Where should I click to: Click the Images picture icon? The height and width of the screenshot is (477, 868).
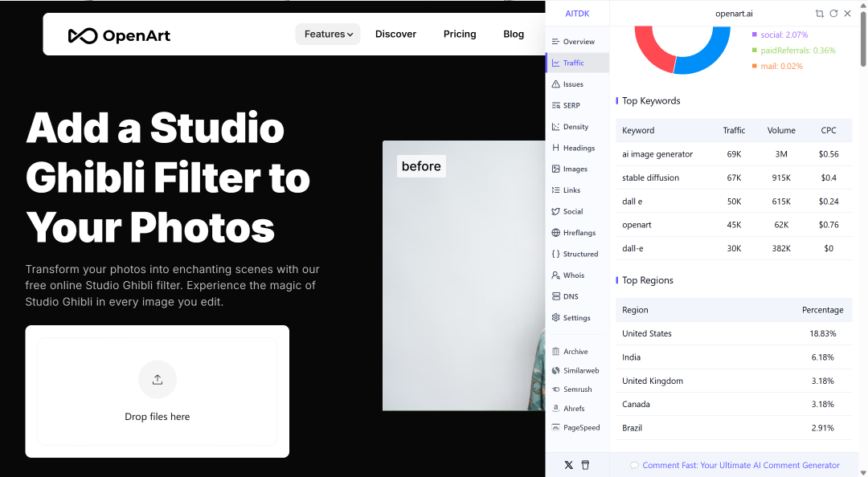[556, 169]
